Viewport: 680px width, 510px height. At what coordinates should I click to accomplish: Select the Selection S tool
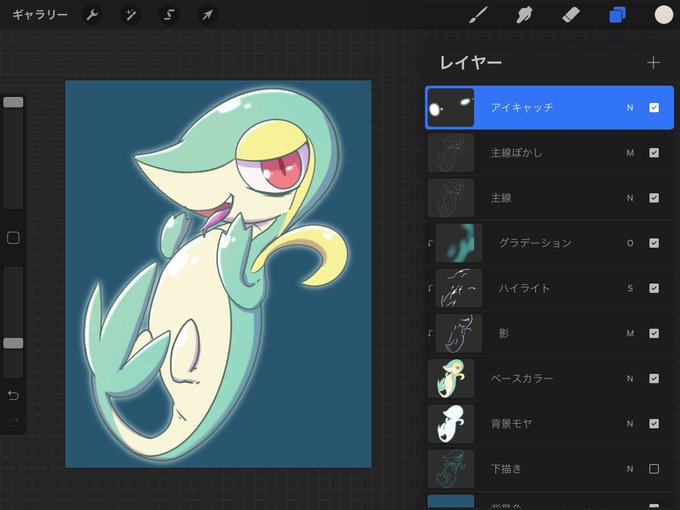coord(169,15)
